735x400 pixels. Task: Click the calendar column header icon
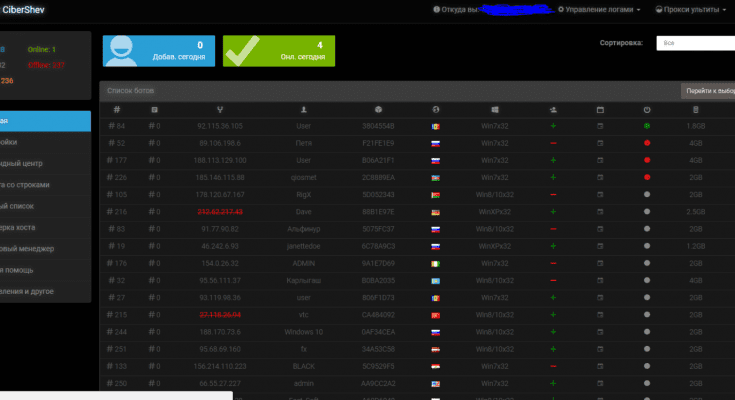[600, 109]
